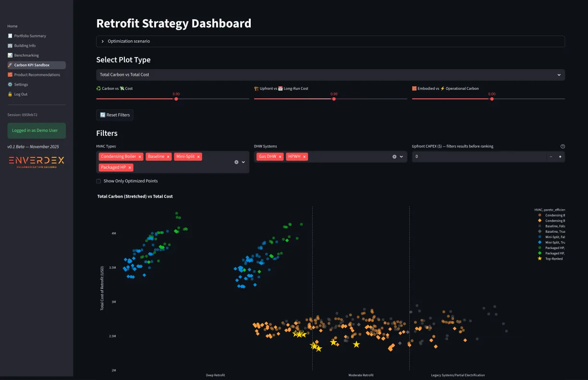Screen dimensions: 588x380
Task: Enable Show Only Optimized Points checkbox
Action: coord(98,181)
